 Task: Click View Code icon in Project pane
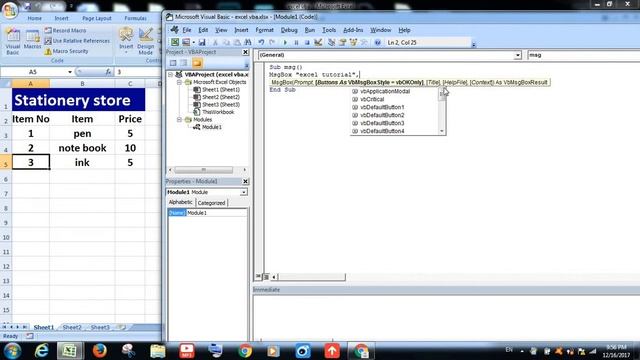coord(173,63)
